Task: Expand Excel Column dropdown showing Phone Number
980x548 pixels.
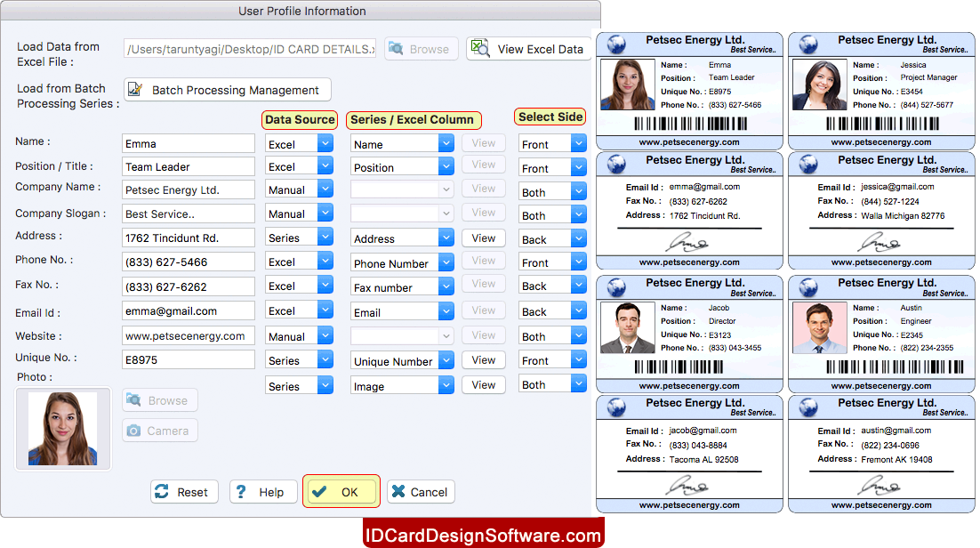Action: tap(446, 262)
